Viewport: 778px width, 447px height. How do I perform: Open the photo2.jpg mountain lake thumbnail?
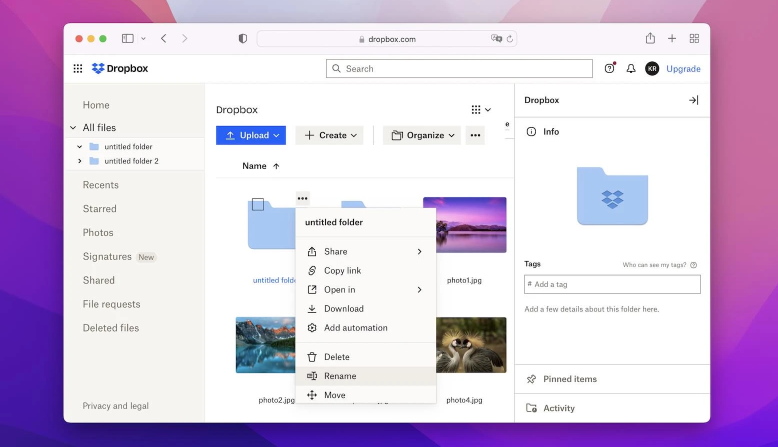pyautogui.click(x=265, y=345)
